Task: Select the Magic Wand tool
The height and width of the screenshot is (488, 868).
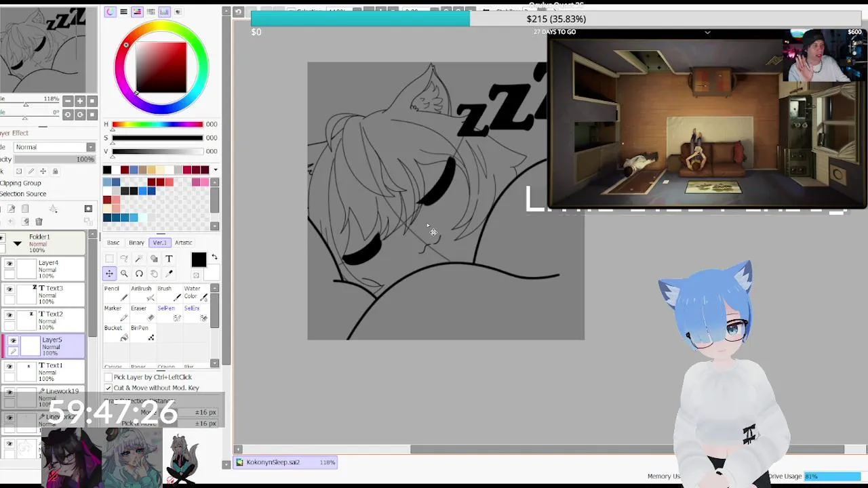Action: pyautogui.click(x=139, y=259)
